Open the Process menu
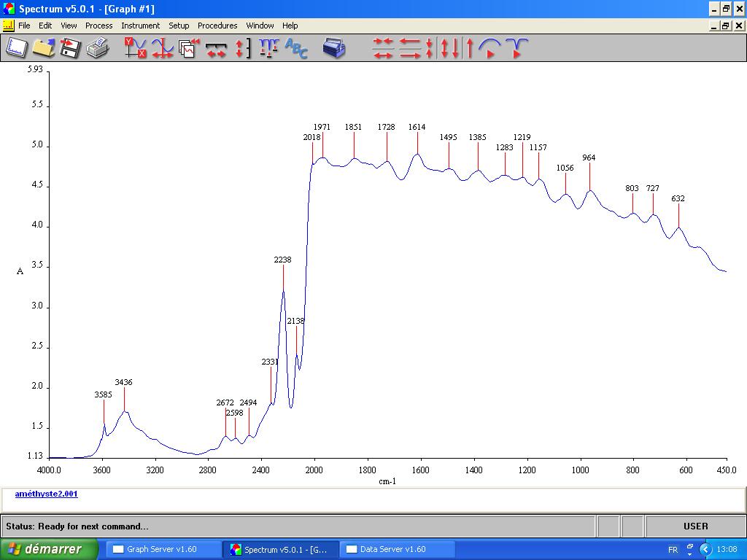Viewport: 747px width, 560px height. tap(98, 26)
